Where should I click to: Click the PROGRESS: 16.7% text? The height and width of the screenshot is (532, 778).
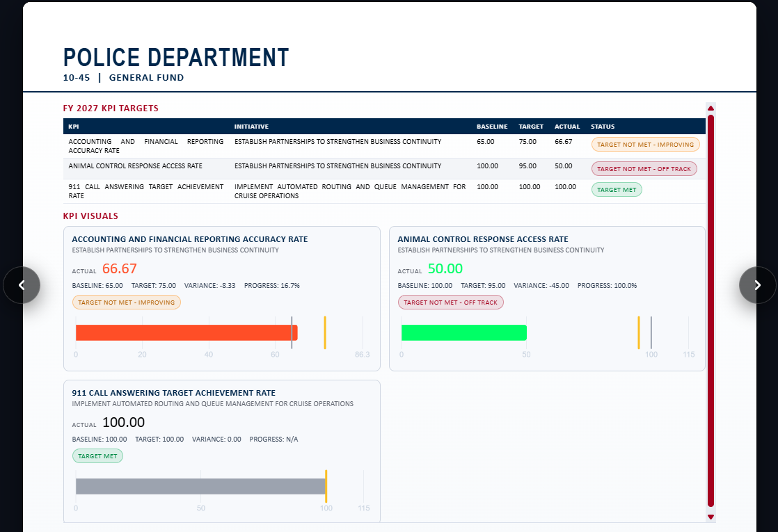pyautogui.click(x=272, y=286)
